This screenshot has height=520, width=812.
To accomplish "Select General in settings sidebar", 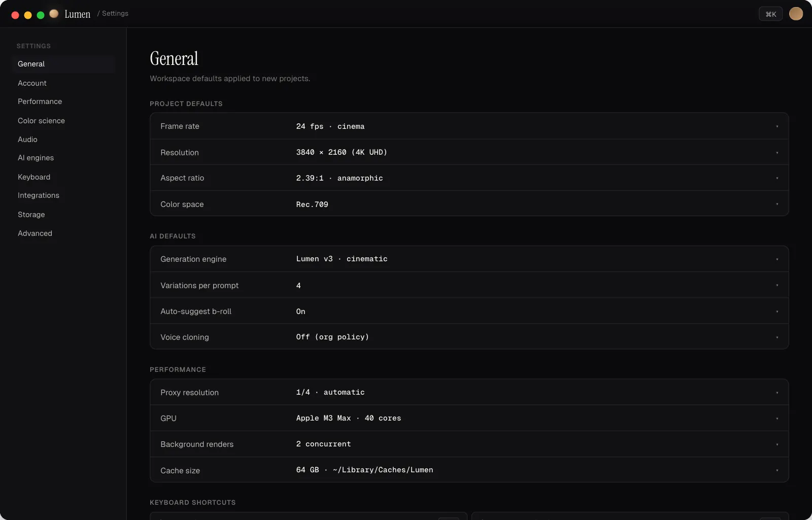I will 63,64.
